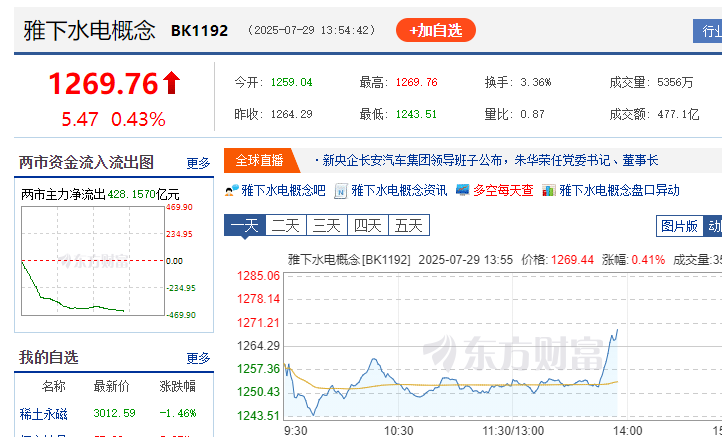Open the 雅下水电概念资讯 link
722x437 pixels.
point(399,190)
